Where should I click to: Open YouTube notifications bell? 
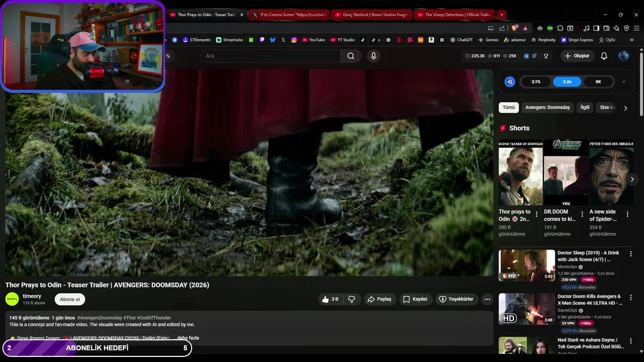coord(604,56)
